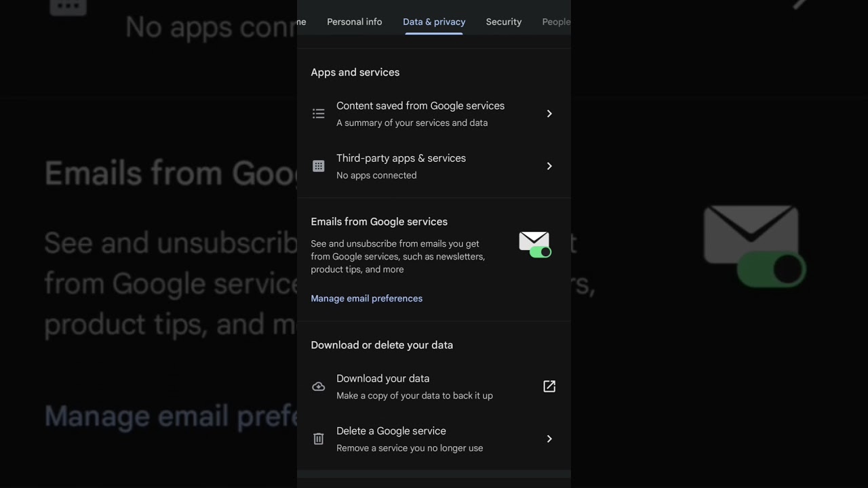This screenshot has height=488, width=868.
Task: Click 'Remove a service you no longer use' text
Action: tap(410, 448)
